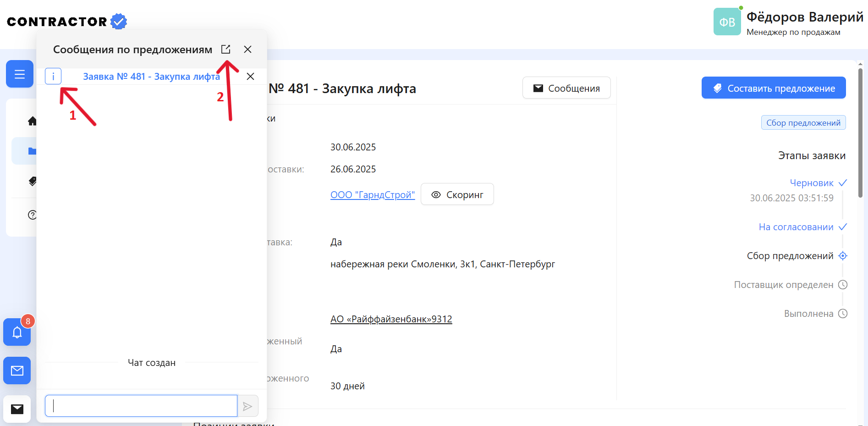868x426 pixels.
Task: Select the 'Черновик' stage
Action: 812,183
